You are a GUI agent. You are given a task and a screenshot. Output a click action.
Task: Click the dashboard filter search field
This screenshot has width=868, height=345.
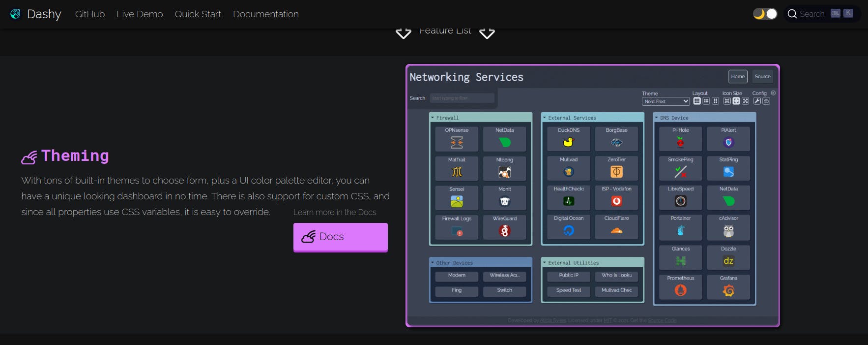point(462,98)
